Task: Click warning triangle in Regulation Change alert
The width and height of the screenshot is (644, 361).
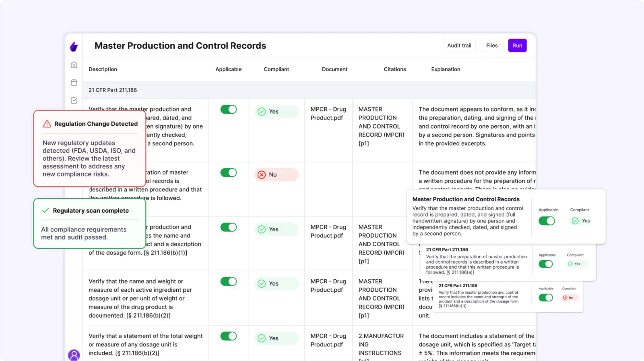Action: click(x=47, y=124)
